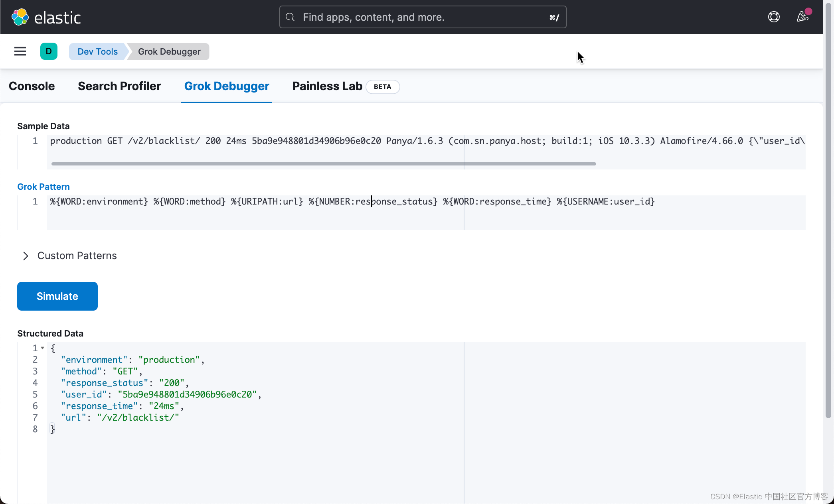Click the Grok Debugger breadcrumb item

[169, 51]
